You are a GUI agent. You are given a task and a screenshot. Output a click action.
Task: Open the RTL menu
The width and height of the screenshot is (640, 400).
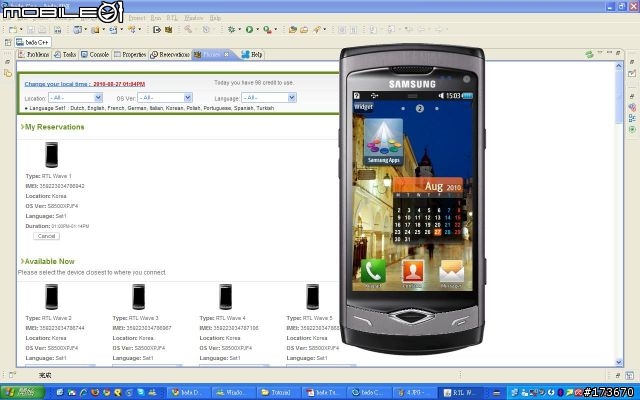coord(172,18)
